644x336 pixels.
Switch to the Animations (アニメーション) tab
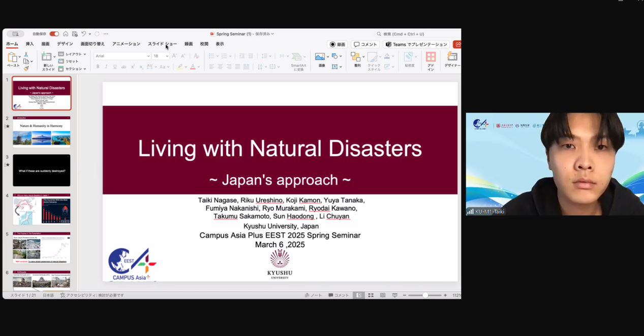click(126, 44)
